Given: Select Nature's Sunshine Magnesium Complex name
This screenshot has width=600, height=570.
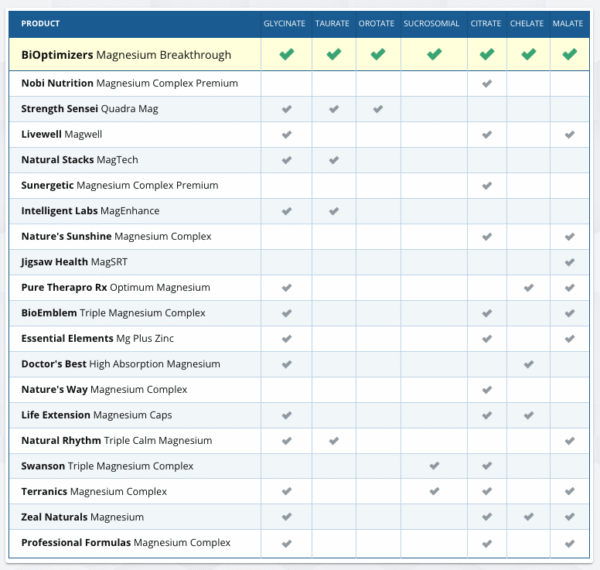Looking at the screenshot, I should 116,236.
